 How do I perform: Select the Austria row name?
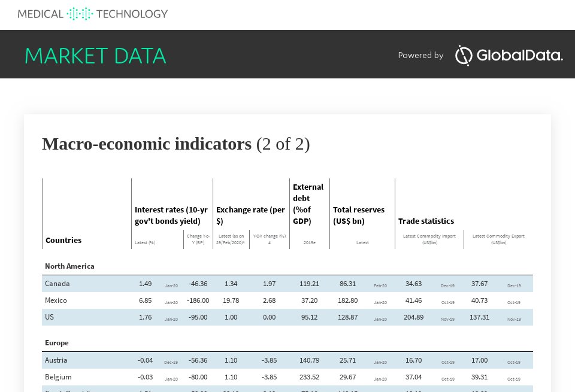56,360
